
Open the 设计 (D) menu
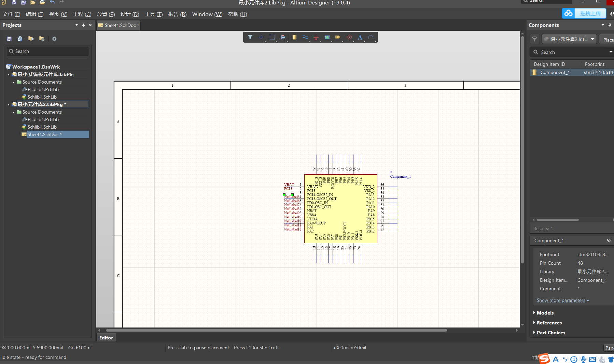pyautogui.click(x=130, y=14)
